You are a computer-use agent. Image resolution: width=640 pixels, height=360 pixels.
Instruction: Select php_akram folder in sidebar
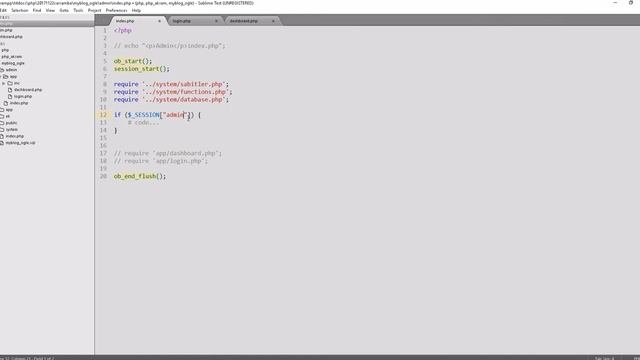point(11,57)
